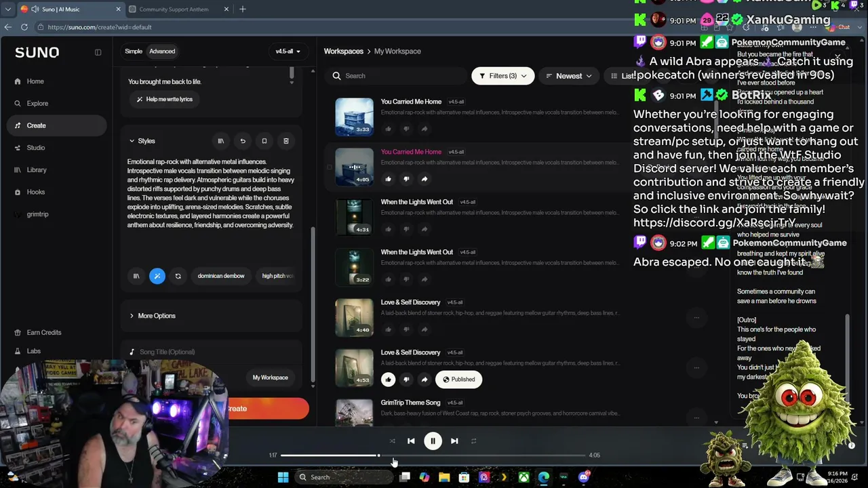
Task: Open Earn Credits in the sidebar
Action: (44, 333)
